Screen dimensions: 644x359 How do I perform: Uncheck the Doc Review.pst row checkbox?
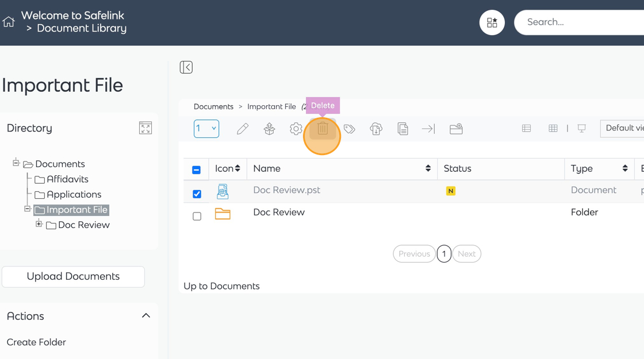coord(197,194)
